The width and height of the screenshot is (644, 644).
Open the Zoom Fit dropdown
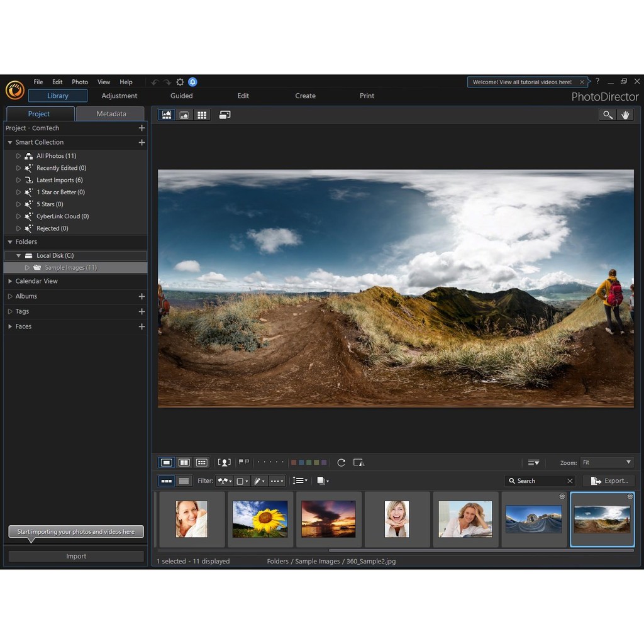click(x=607, y=462)
